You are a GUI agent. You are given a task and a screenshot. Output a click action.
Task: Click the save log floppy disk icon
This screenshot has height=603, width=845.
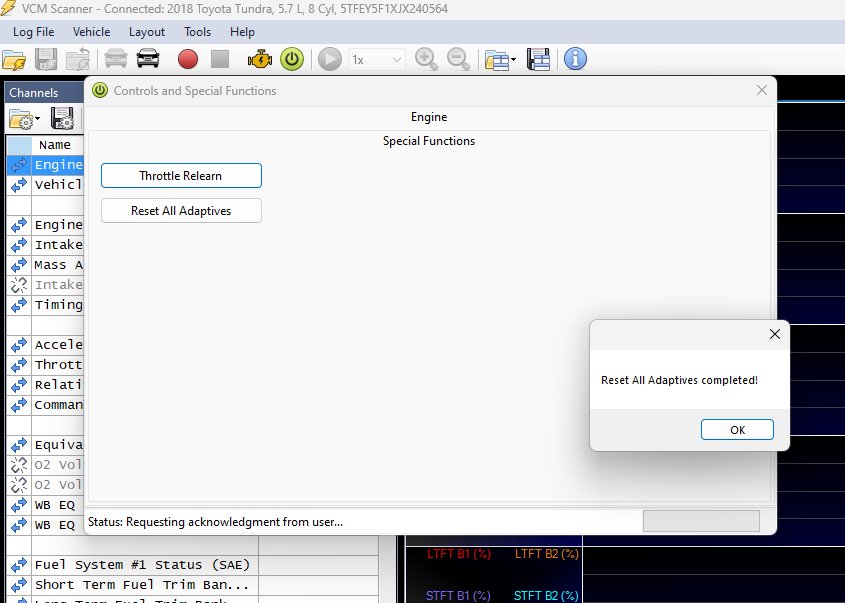pos(46,59)
